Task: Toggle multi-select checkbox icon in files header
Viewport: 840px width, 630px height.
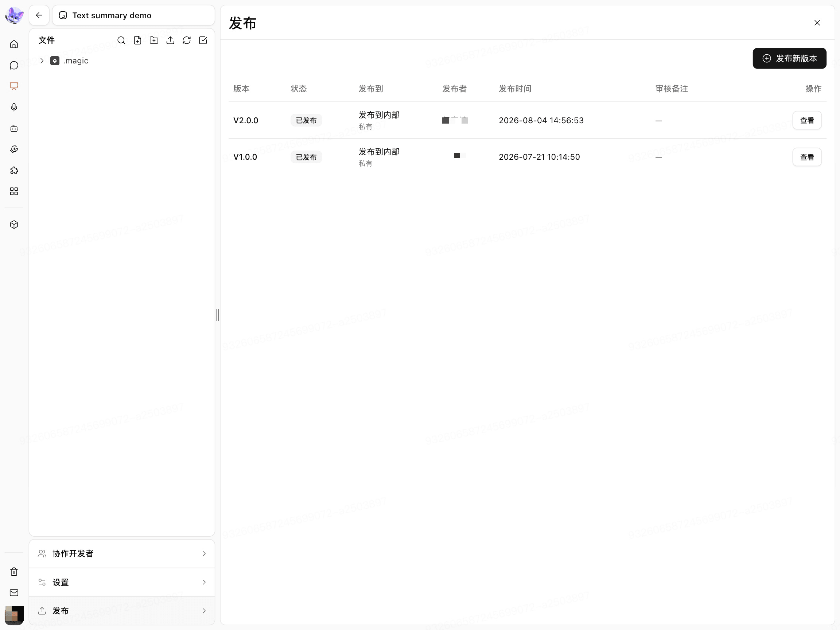Action: click(x=203, y=40)
